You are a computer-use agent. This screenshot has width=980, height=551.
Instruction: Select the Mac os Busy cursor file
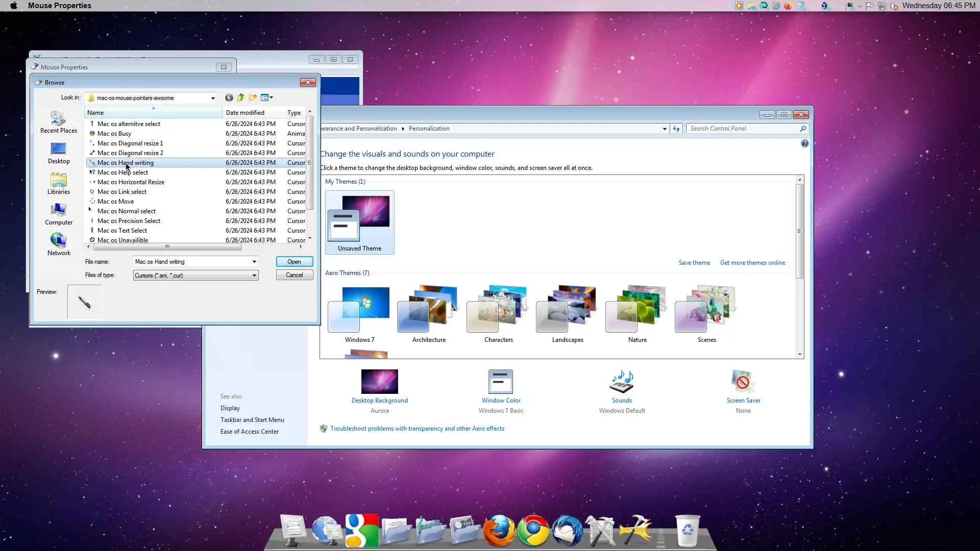[114, 134]
